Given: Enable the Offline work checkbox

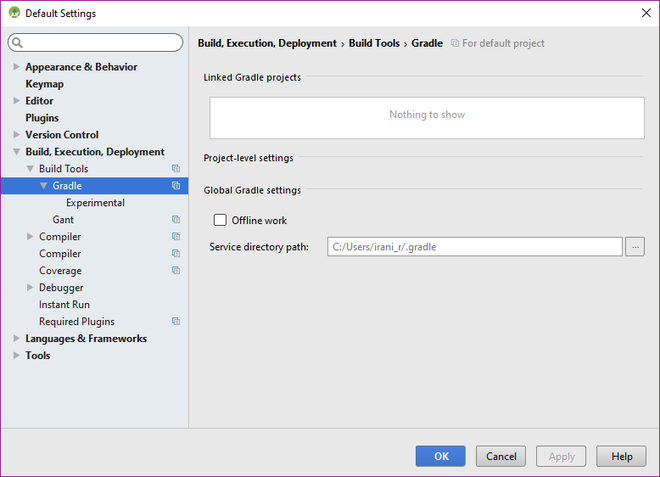Looking at the screenshot, I should 220,220.
